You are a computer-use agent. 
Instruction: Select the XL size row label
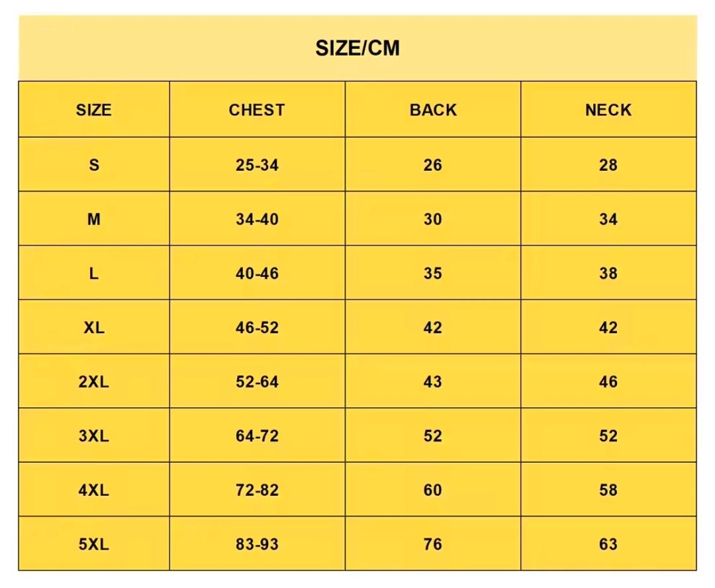coord(94,328)
